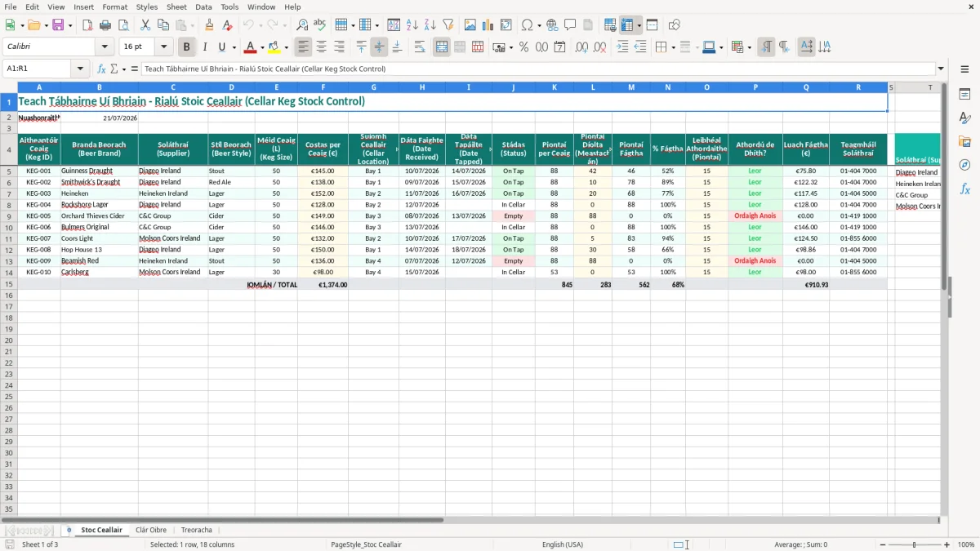This screenshot has width=980, height=551.
Task: Open the Font Size dropdown
Action: 164,47
